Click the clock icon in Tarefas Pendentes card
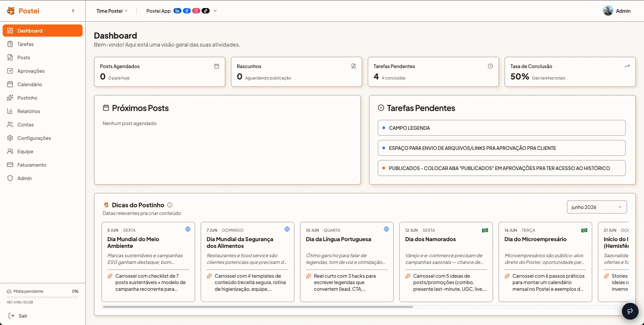 [x=490, y=66]
